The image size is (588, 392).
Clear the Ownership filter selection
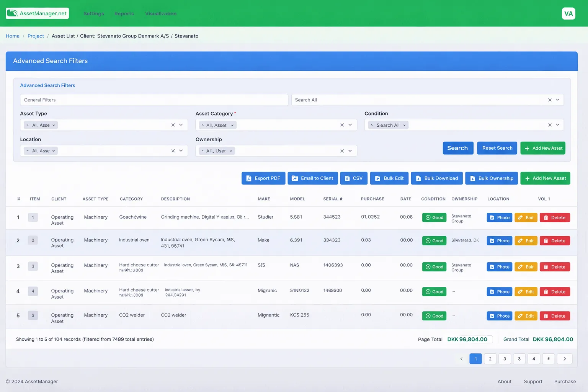[342, 151]
